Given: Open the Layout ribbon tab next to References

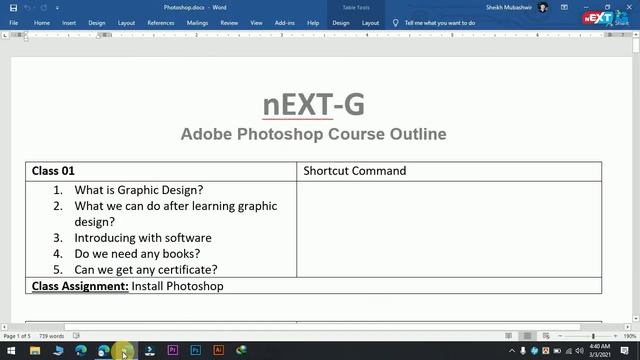Looking at the screenshot, I should click(126, 23).
